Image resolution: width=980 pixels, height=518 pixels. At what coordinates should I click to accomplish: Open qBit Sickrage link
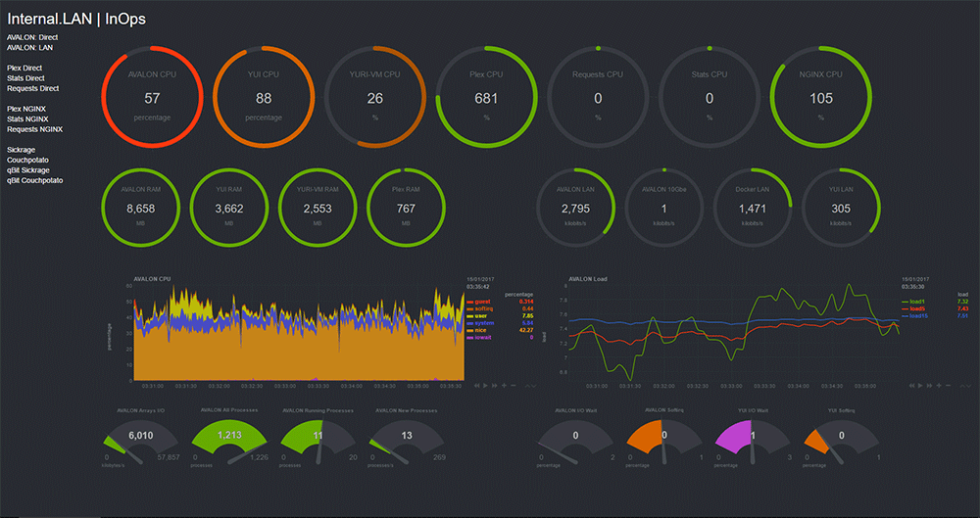(28, 170)
